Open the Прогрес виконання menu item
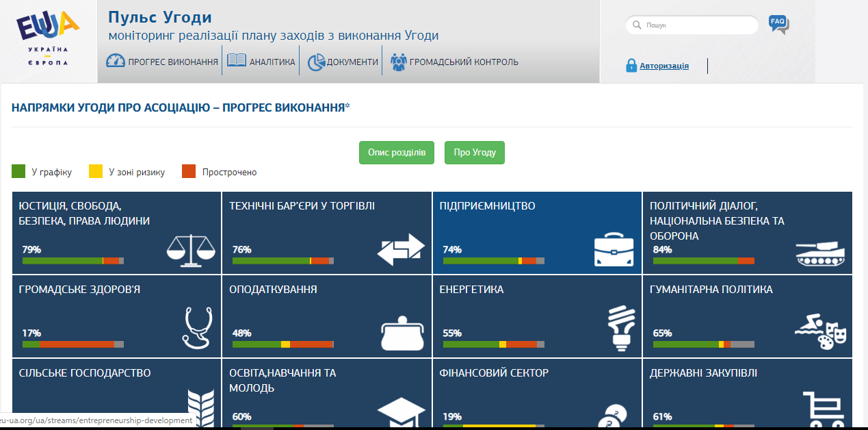 coord(163,62)
